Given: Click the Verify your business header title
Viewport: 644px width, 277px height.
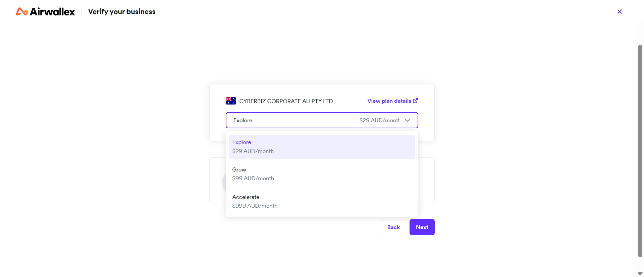Looking at the screenshot, I should pyautogui.click(x=122, y=12).
